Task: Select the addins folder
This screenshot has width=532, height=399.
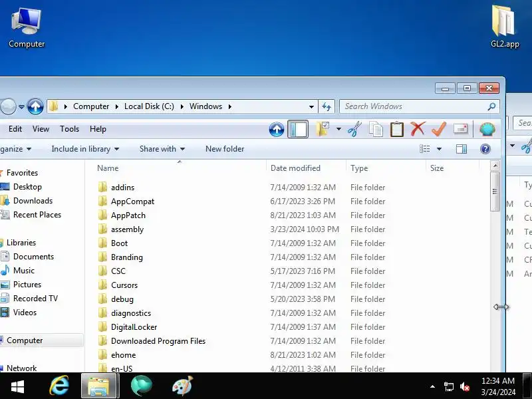Action: tap(123, 188)
